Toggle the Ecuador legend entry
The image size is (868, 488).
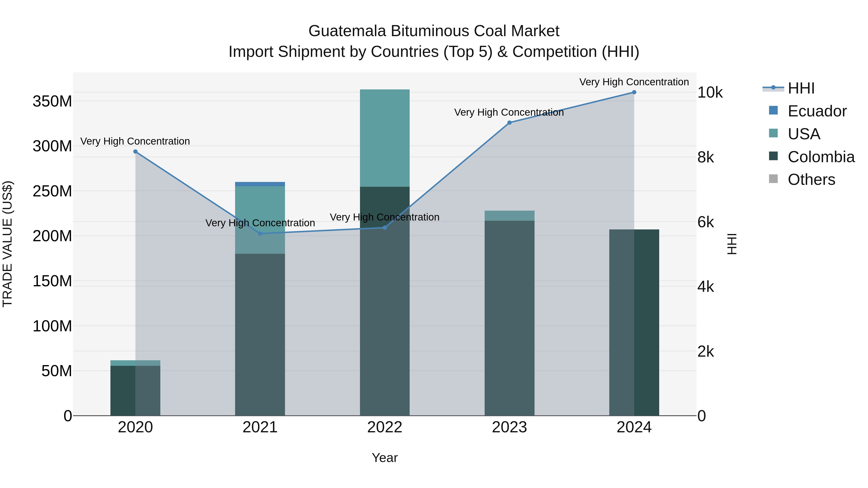808,111
